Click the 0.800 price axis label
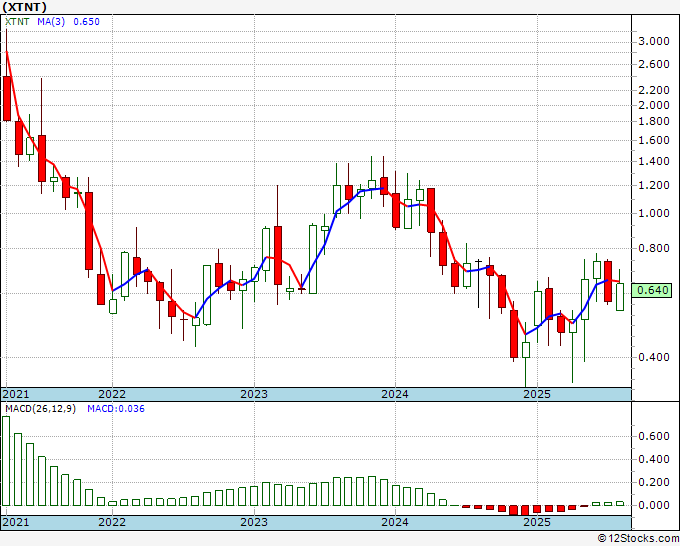 tap(654, 248)
